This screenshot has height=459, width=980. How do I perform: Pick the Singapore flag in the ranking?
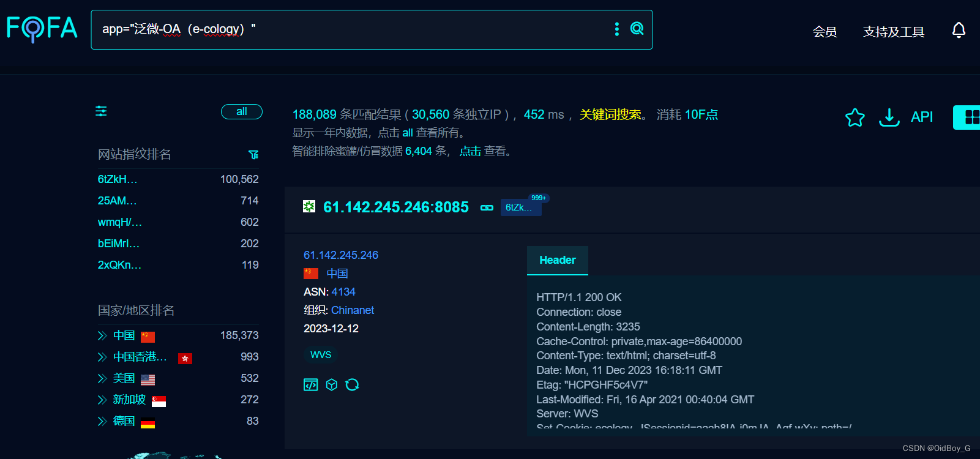click(159, 401)
